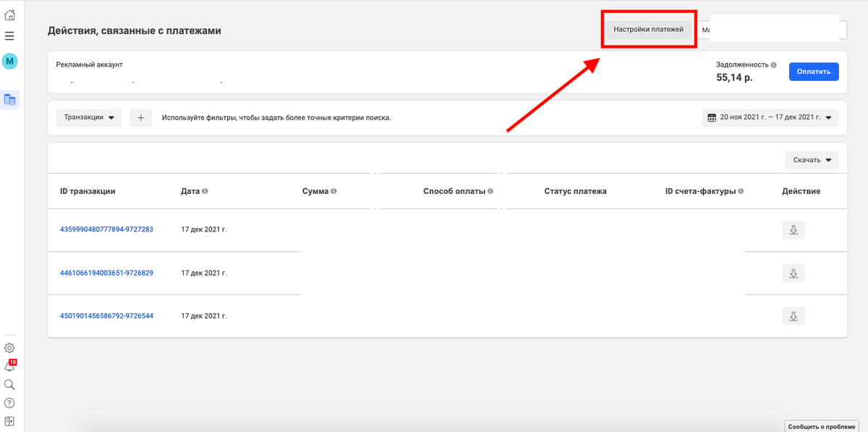Click the Действие column header
This screenshot has width=868, height=432.
click(x=801, y=192)
